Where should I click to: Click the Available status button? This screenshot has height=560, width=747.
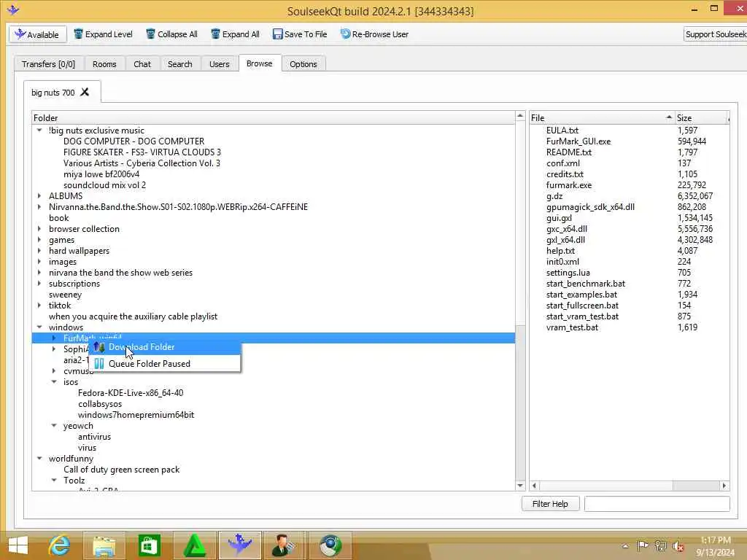point(37,34)
